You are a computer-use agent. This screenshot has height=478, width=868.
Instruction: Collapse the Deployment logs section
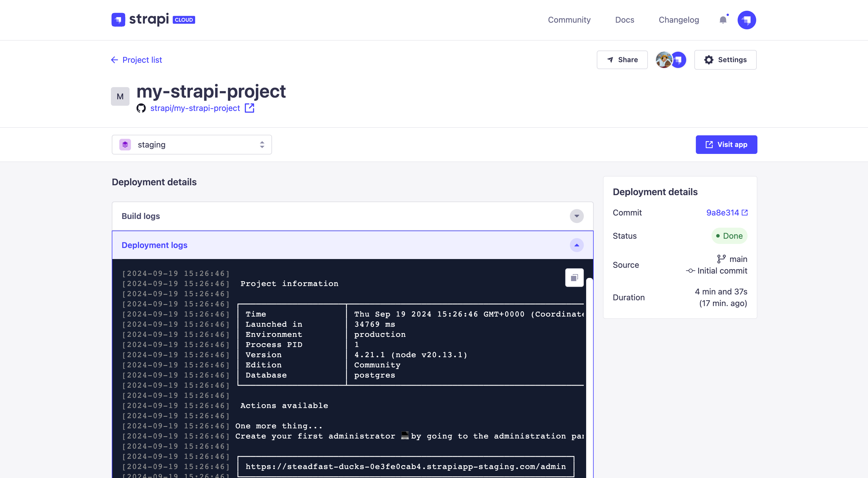pos(576,245)
